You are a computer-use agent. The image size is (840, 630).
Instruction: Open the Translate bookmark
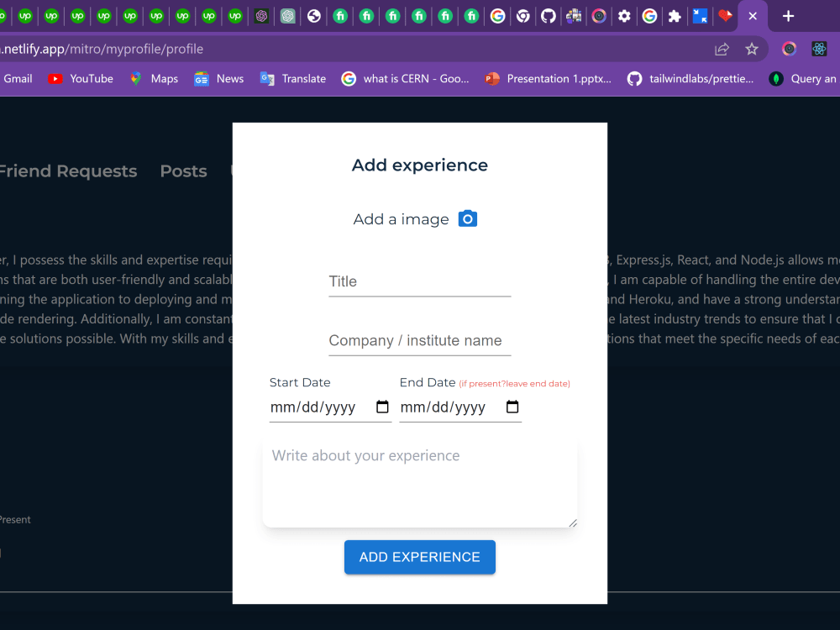[x=293, y=79]
